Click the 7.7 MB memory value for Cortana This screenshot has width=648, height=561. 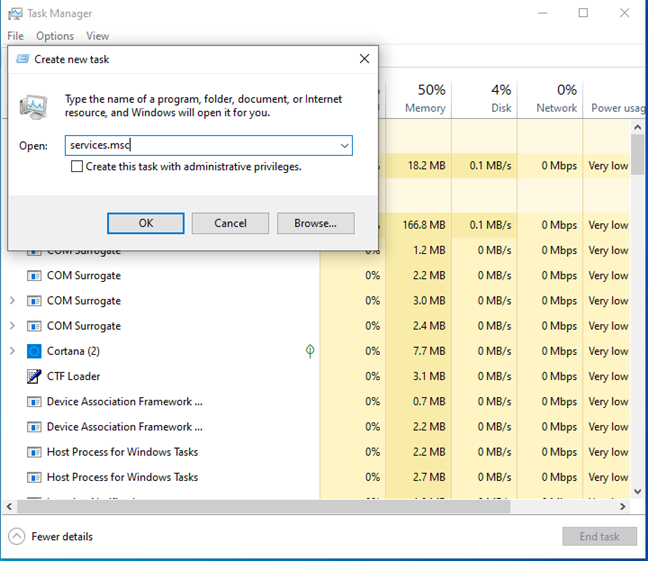click(429, 351)
